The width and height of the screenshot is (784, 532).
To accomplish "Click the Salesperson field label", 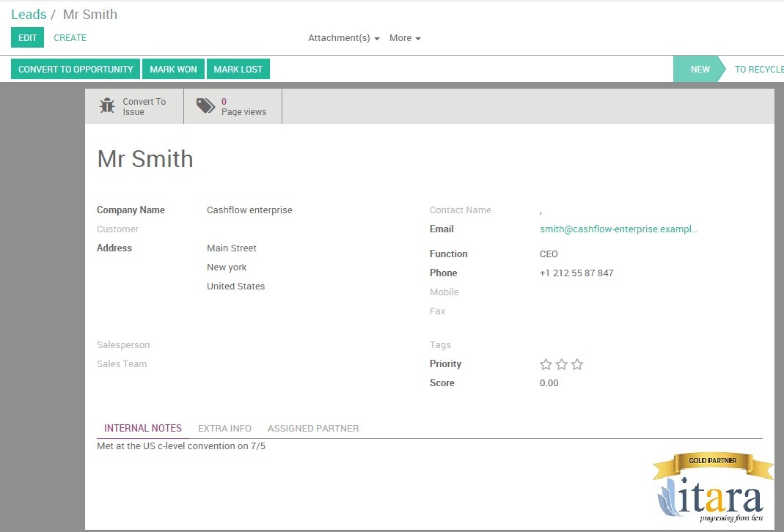I will click(123, 344).
